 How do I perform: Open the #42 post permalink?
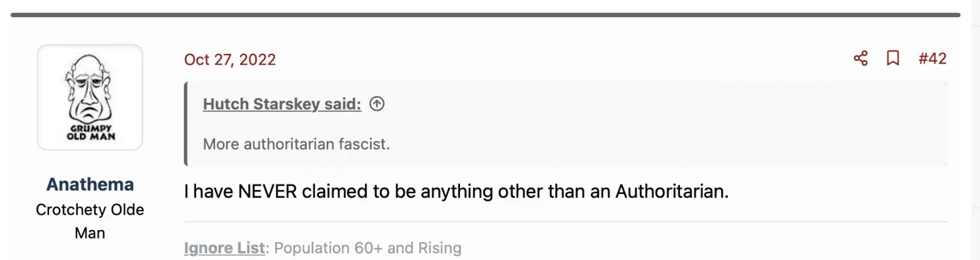(932, 59)
